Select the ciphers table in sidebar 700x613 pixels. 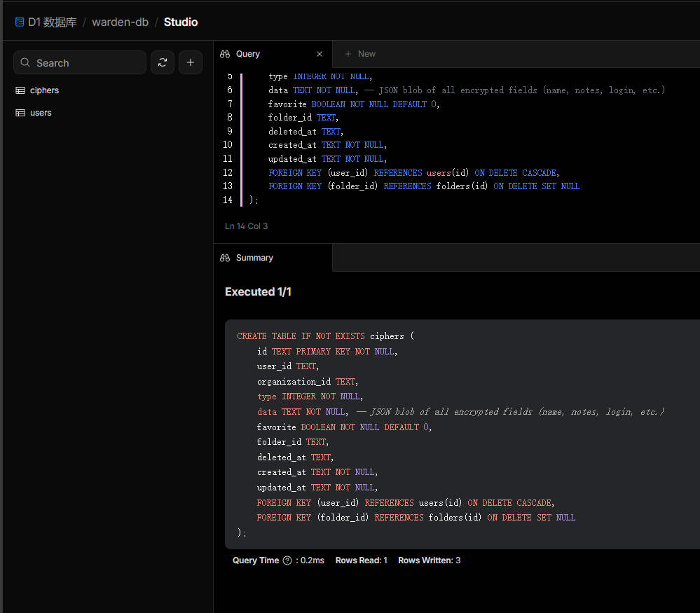point(44,90)
